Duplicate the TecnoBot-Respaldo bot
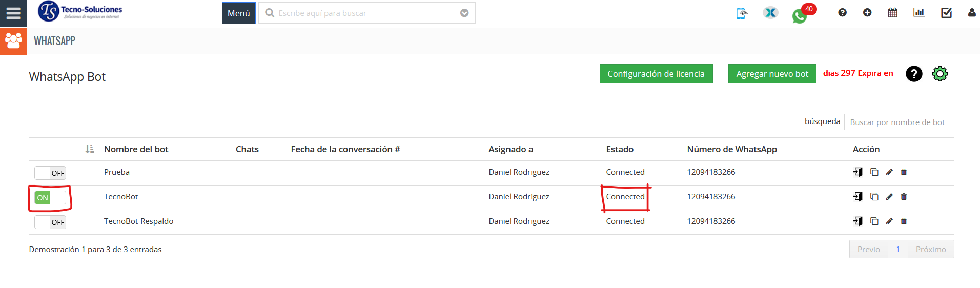980x288 pixels. 874,221
